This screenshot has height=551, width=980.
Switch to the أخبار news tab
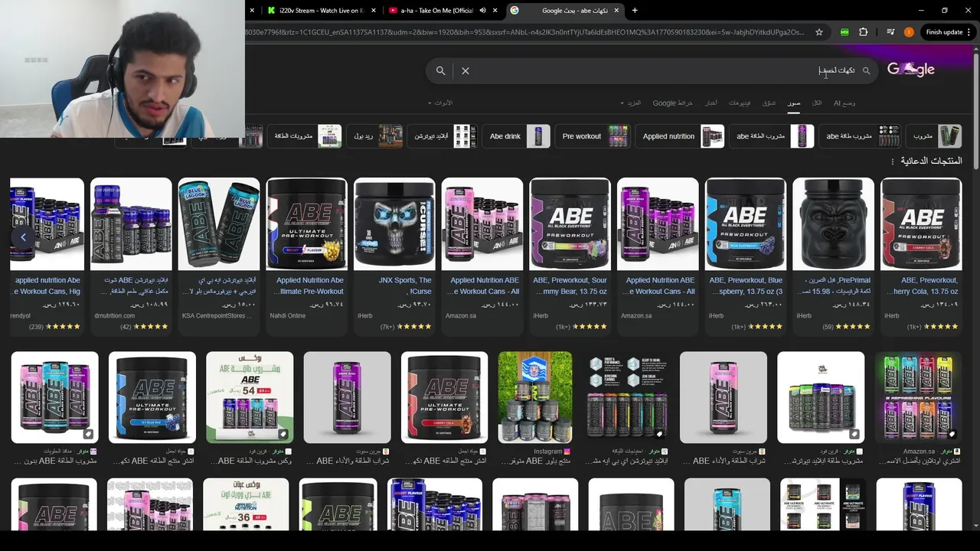[711, 103]
